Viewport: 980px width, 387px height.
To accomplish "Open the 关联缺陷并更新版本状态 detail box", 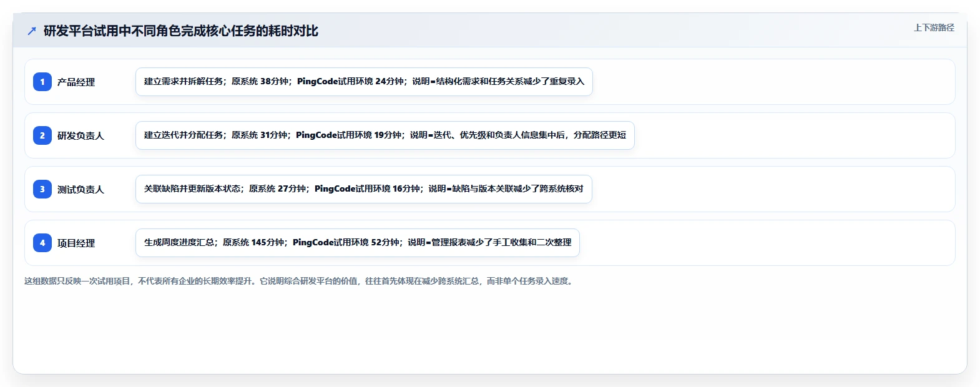I will (364, 189).
